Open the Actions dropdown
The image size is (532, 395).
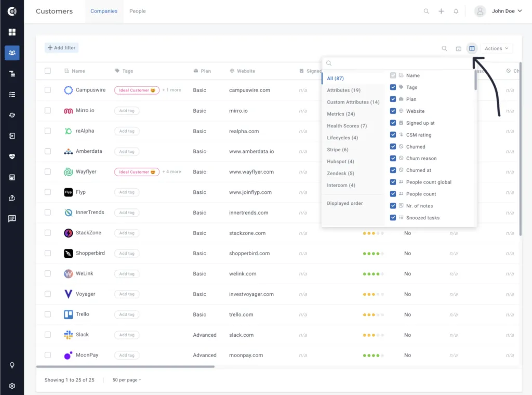(496, 48)
